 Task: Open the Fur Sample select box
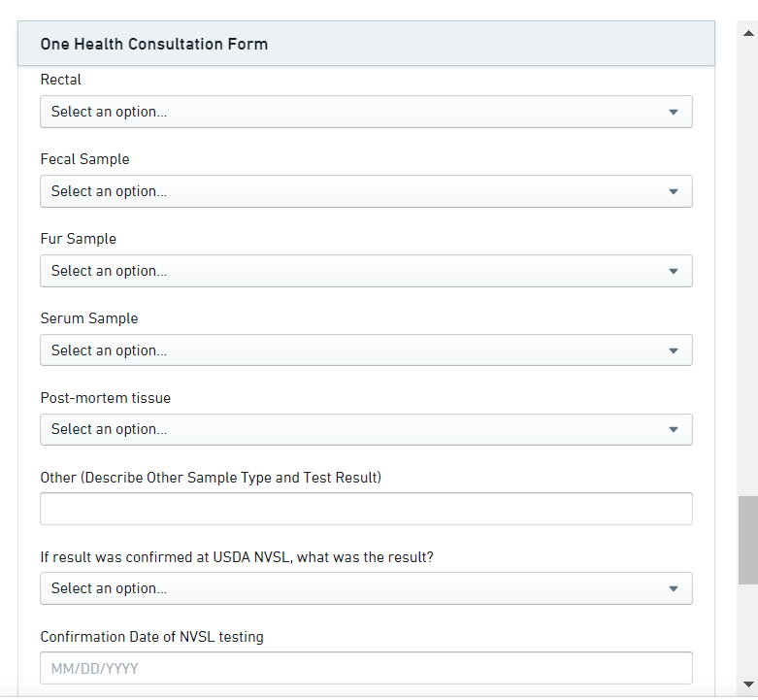click(x=366, y=271)
